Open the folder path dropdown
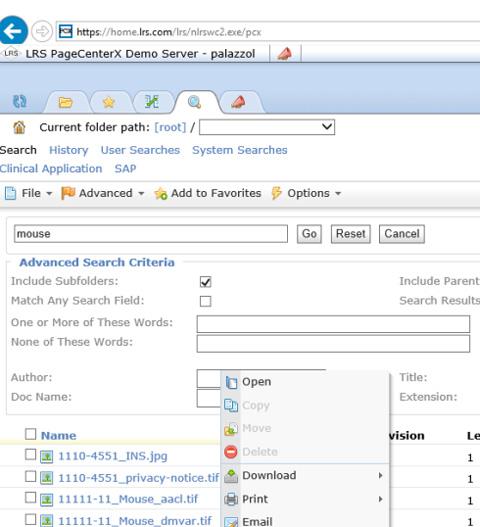The height and width of the screenshot is (527, 480). (x=267, y=127)
